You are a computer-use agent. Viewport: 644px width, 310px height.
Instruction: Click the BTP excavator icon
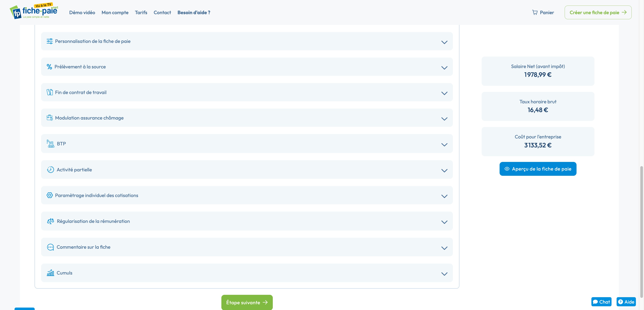51,144
